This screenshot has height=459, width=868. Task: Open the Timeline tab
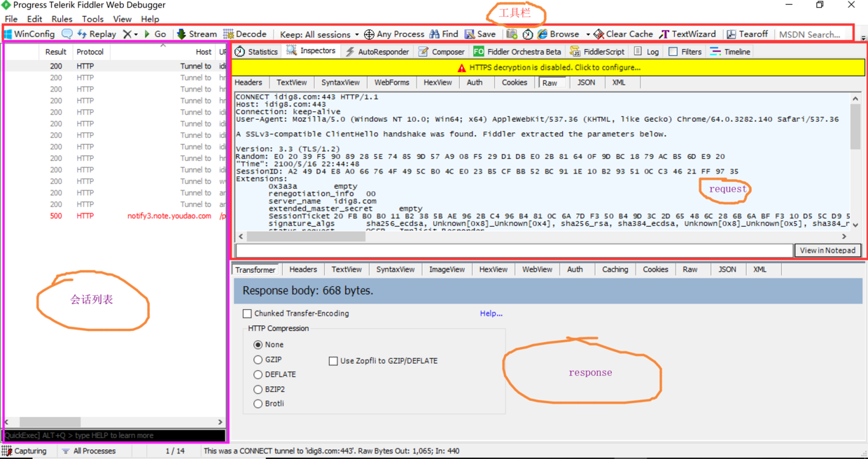[x=730, y=52]
